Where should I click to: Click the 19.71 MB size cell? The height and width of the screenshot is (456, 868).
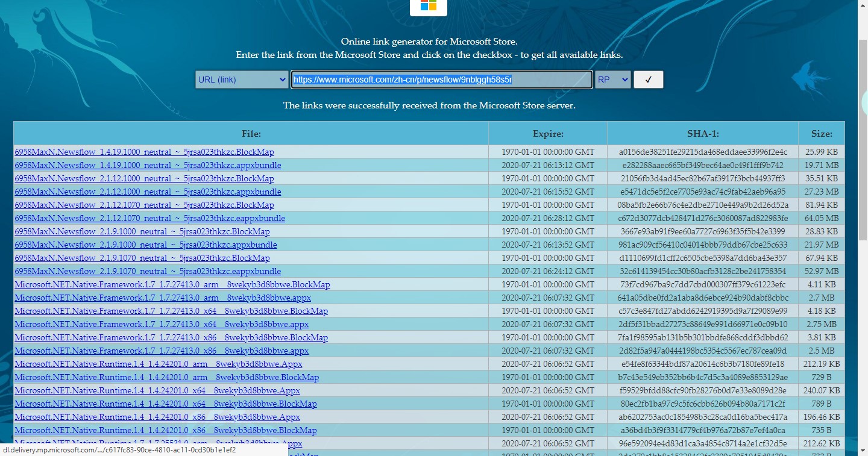(x=822, y=165)
